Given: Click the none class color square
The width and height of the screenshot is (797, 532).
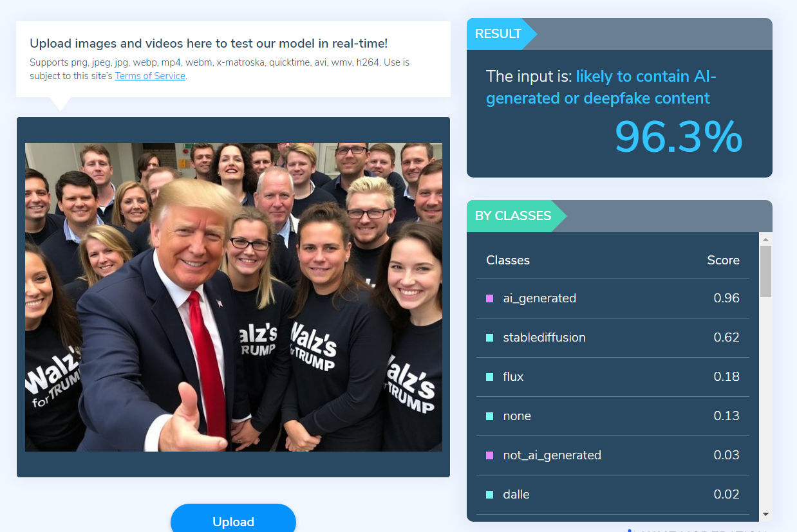Looking at the screenshot, I should tap(490, 416).
